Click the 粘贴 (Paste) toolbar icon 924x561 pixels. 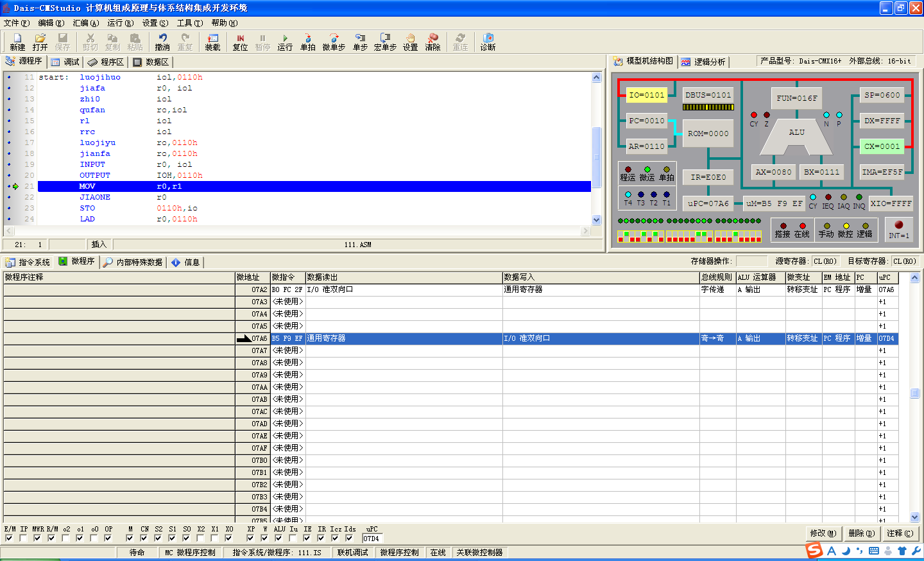(x=135, y=42)
